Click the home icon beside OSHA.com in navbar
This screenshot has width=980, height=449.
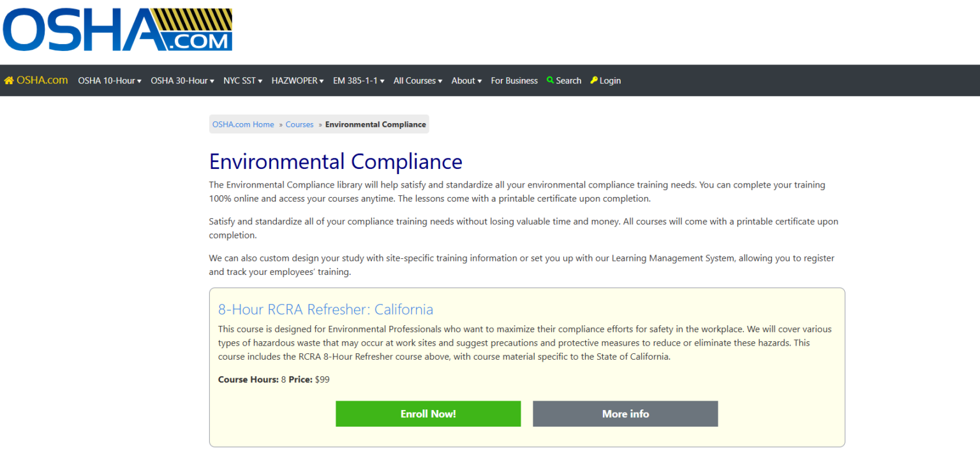pos(8,80)
